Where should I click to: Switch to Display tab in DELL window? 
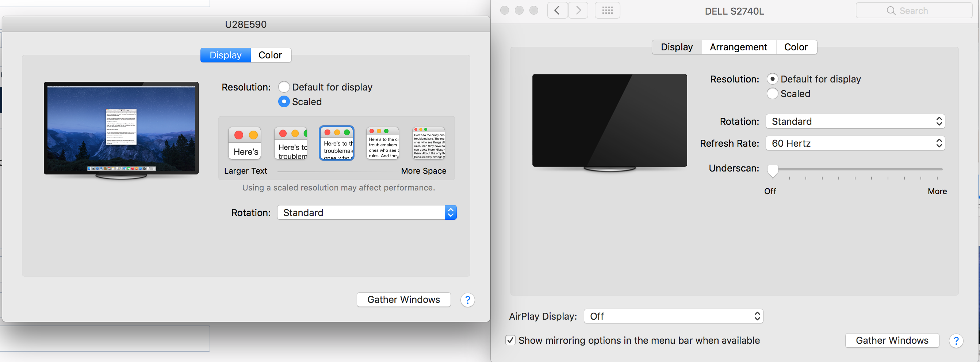pos(677,47)
